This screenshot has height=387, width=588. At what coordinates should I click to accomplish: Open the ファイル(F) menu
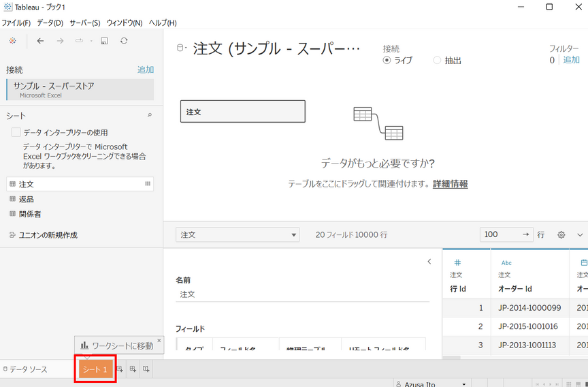[16, 23]
